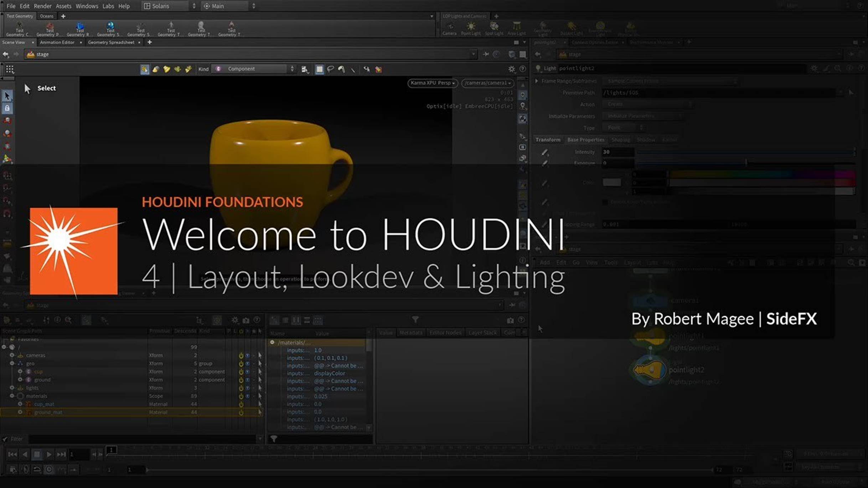Click the back navigation arrow above the viewport
Image resolution: width=868 pixels, height=488 pixels.
(x=6, y=54)
